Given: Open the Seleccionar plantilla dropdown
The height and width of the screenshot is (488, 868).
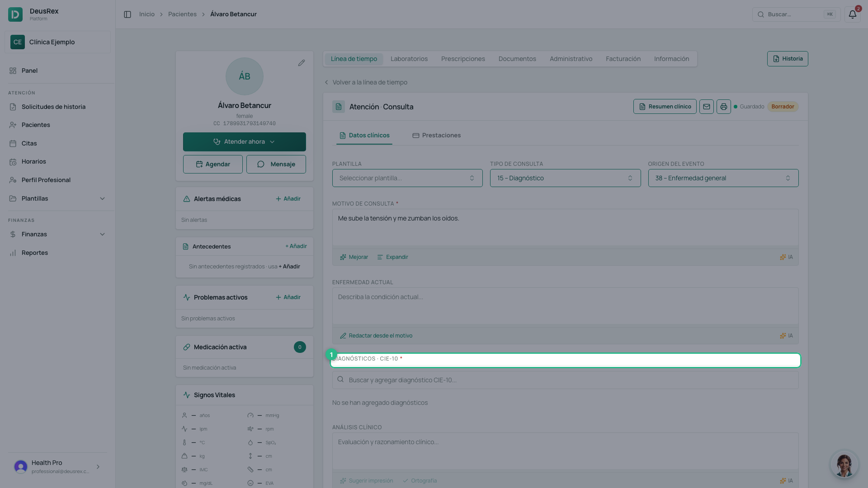Looking at the screenshot, I should coord(407,178).
